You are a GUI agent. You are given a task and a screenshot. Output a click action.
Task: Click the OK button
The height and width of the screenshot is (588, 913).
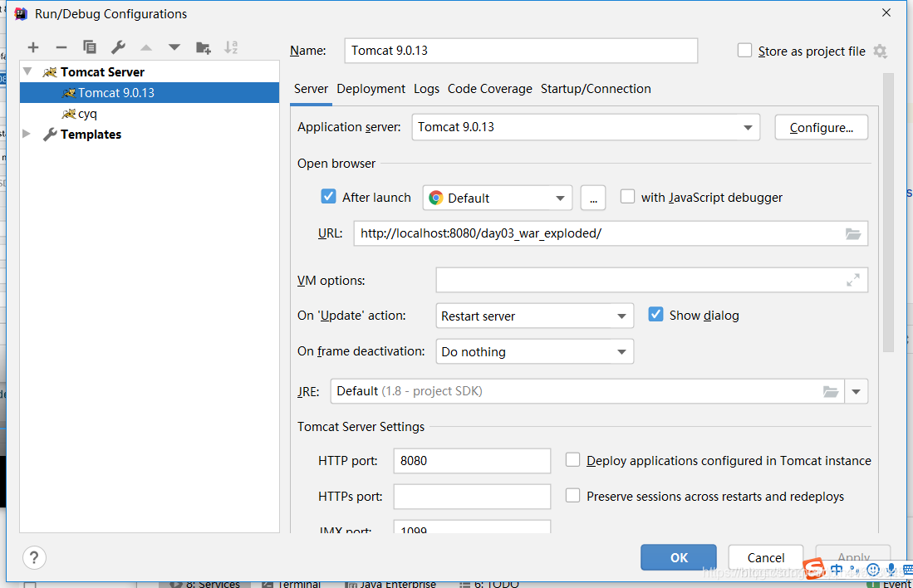[679, 558]
